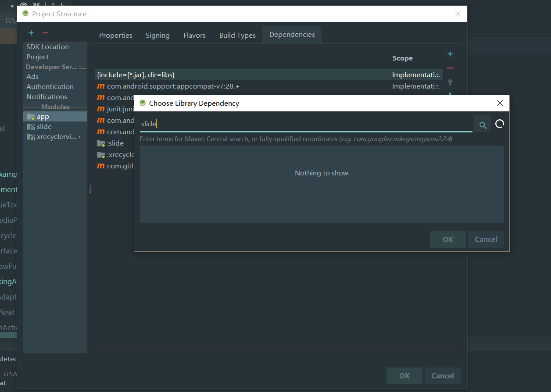The height and width of the screenshot is (392, 551).
Task: Select Notifications in the left sidebar
Action: tap(47, 96)
